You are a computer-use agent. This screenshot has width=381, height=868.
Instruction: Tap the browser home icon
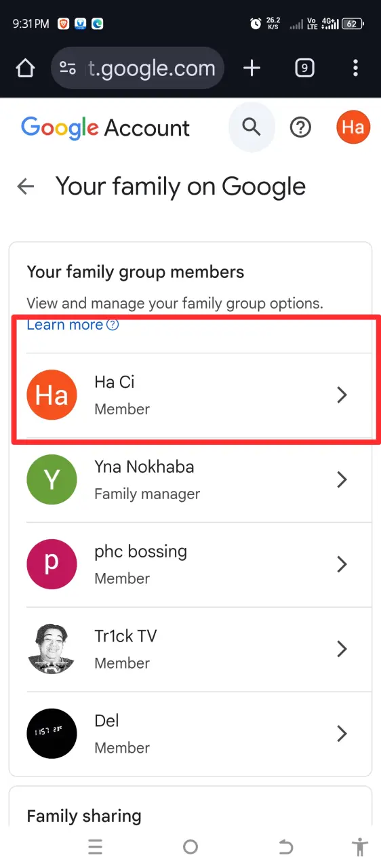pos(25,68)
